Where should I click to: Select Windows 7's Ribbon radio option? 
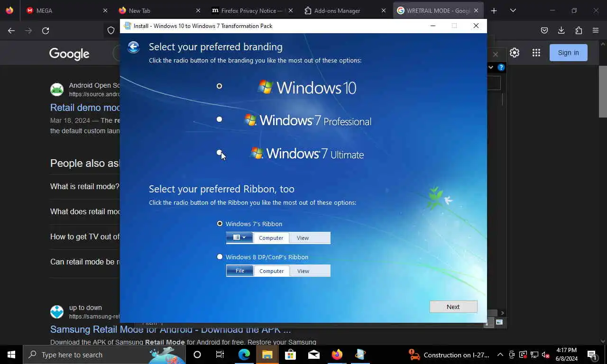220,223
